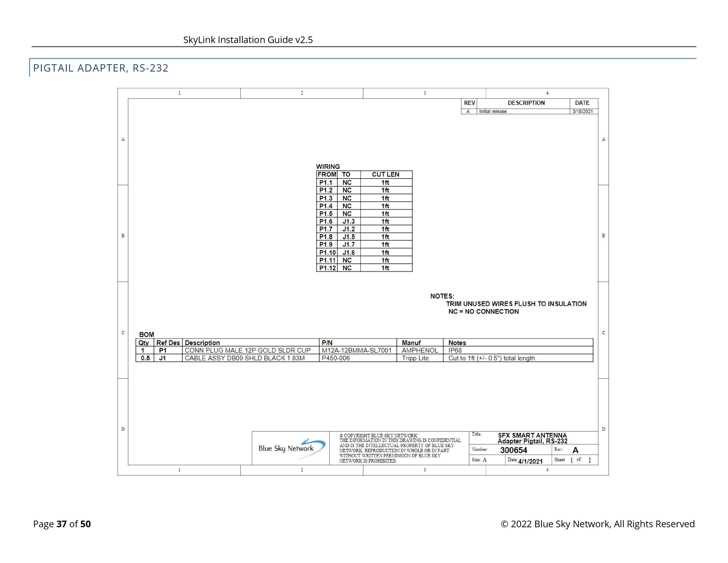Click the 'Size: A' title block field
Viewport: 728px width, 563px height.
pyautogui.click(x=479, y=460)
